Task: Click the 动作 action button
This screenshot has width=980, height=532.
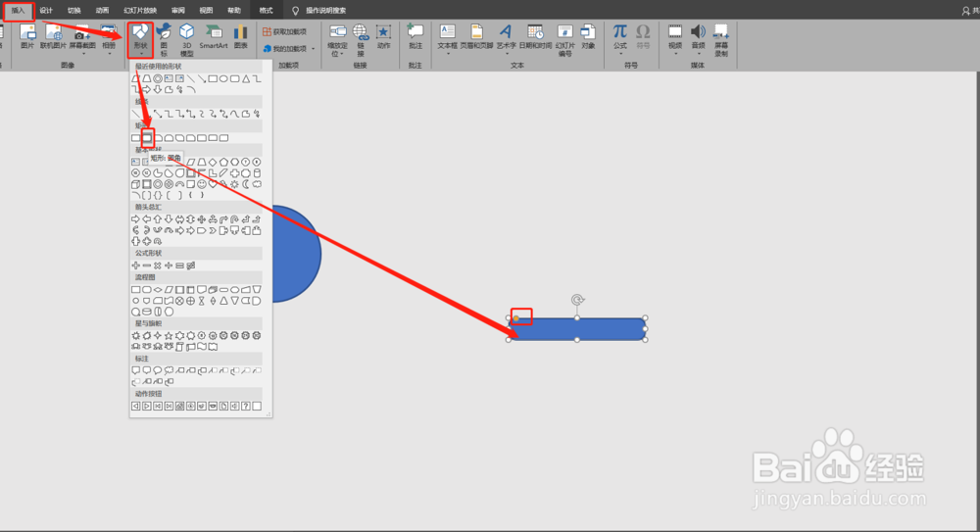Action: [x=384, y=37]
